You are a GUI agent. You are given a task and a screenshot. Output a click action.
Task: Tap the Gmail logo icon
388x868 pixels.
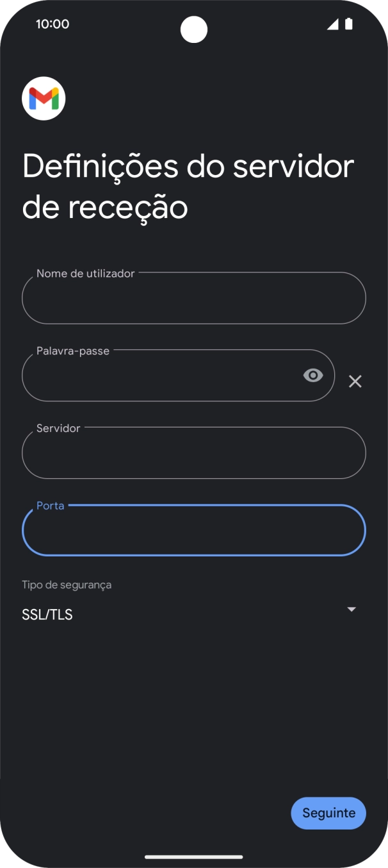(44, 99)
